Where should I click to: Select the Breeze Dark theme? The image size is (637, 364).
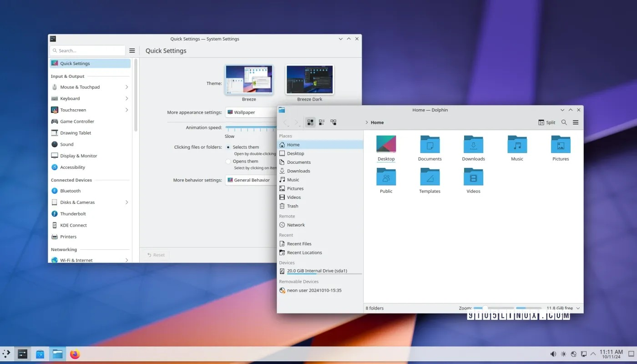pos(309,79)
